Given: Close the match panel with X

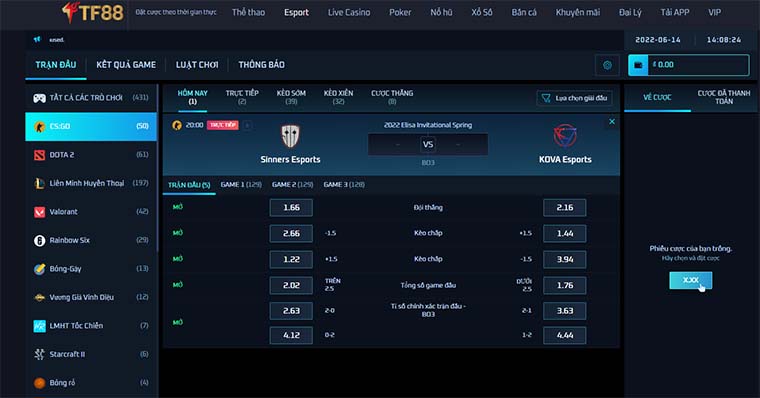Looking at the screenshot, I should click(x=612, y=122).
